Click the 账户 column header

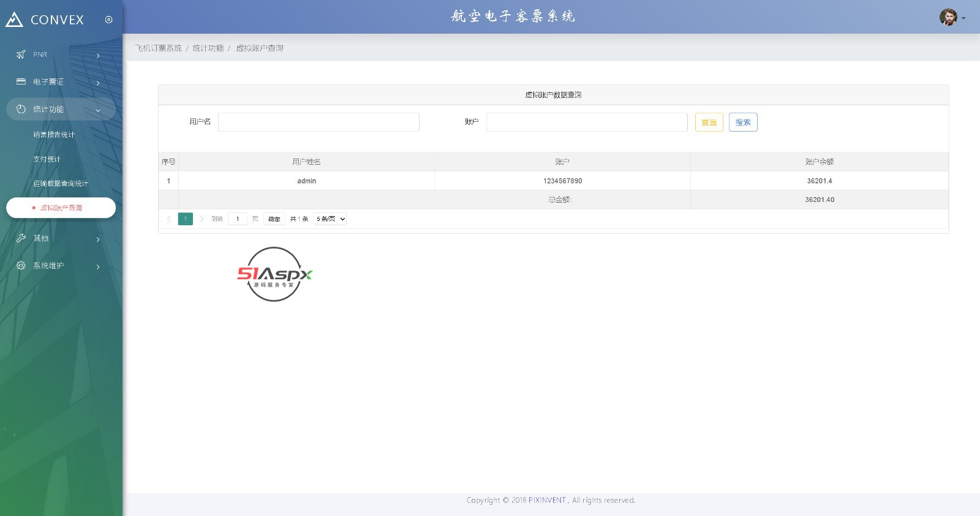pos(562,162)
